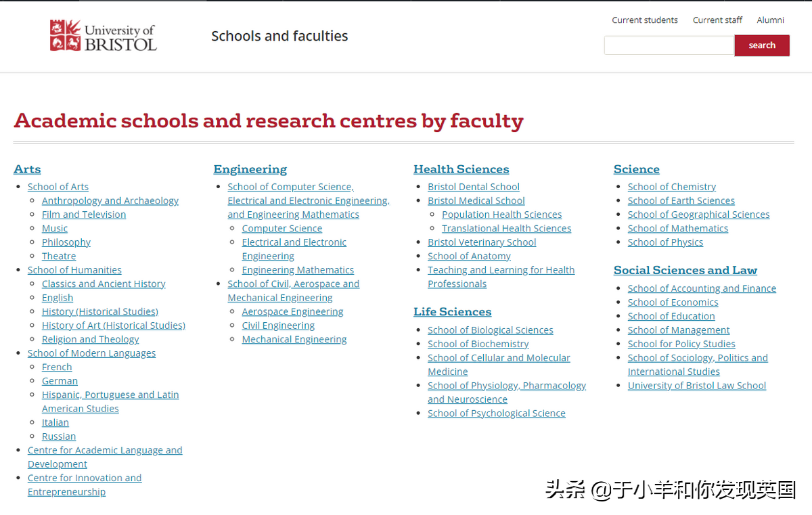Click the University of Bristol logo
Viewport: 812px width, 515px height.
pyautogui.click(x=103, y=35)
